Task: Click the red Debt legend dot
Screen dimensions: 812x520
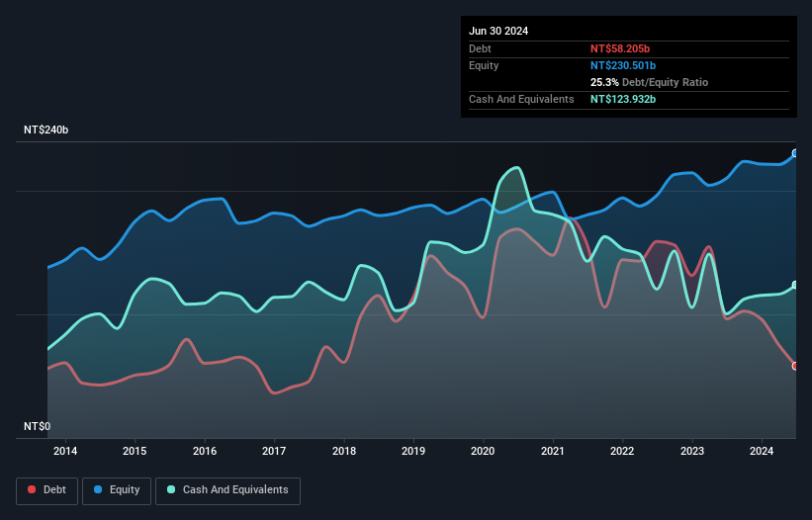Action: tap(32, 489)
